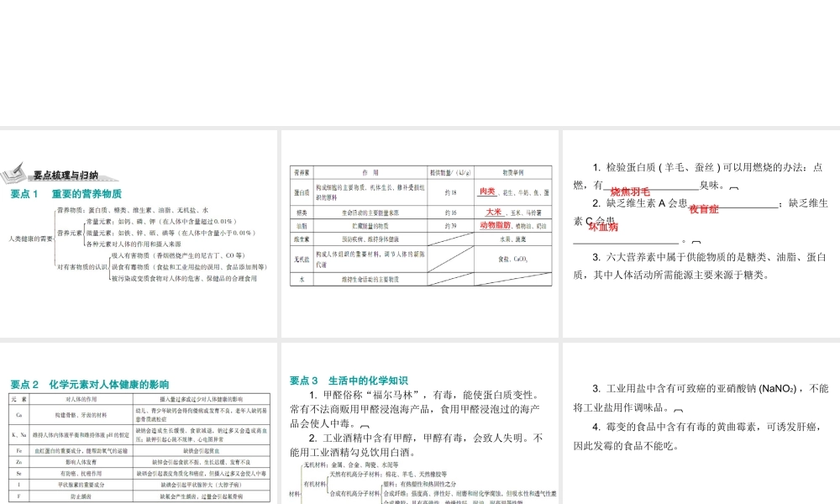Click the 贮藏能量的物质 cell
Viewport: 840px width, 504px height.
[x=370, y=226]
